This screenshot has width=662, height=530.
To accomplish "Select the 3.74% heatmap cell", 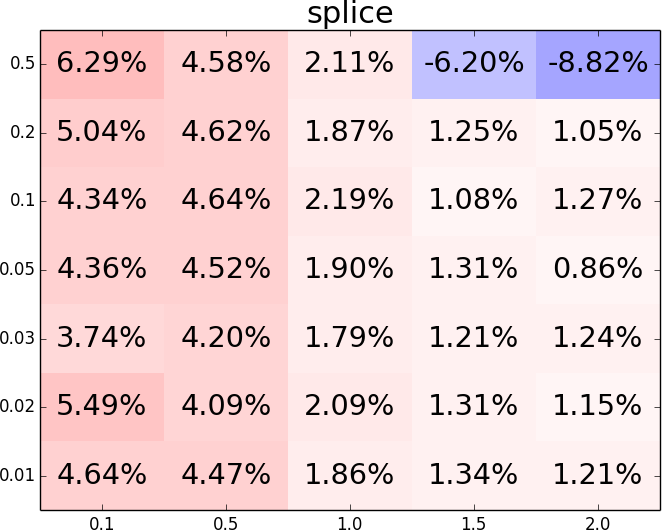I will pyautogui.click(x=102, y=338).
